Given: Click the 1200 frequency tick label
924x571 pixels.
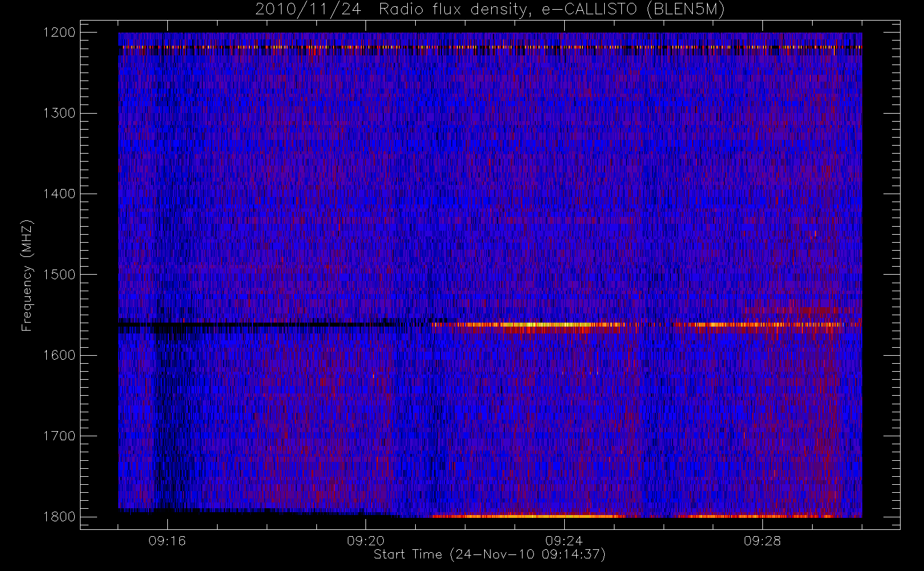Looking at the screenshot, I should (x=59, y=33).
